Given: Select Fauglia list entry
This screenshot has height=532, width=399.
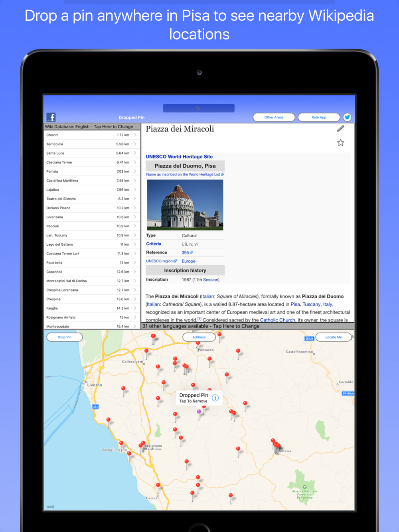Looking at the screenshot, I should pyautogui.click(x=92, y=308).
